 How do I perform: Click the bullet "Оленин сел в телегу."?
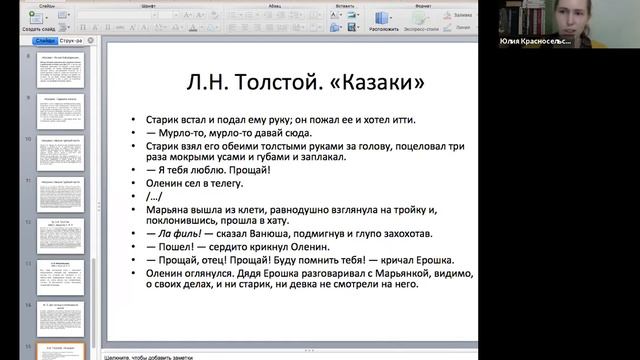(194, 183)
